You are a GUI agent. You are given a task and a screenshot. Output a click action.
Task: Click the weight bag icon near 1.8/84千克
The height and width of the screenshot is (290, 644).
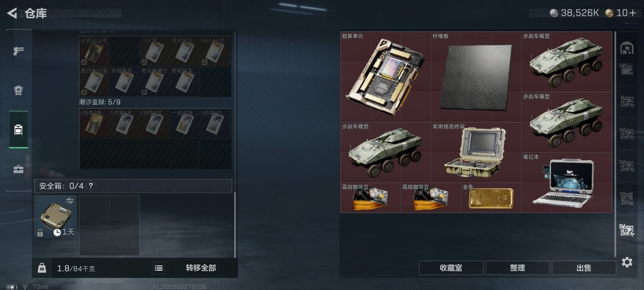(42, 268)
